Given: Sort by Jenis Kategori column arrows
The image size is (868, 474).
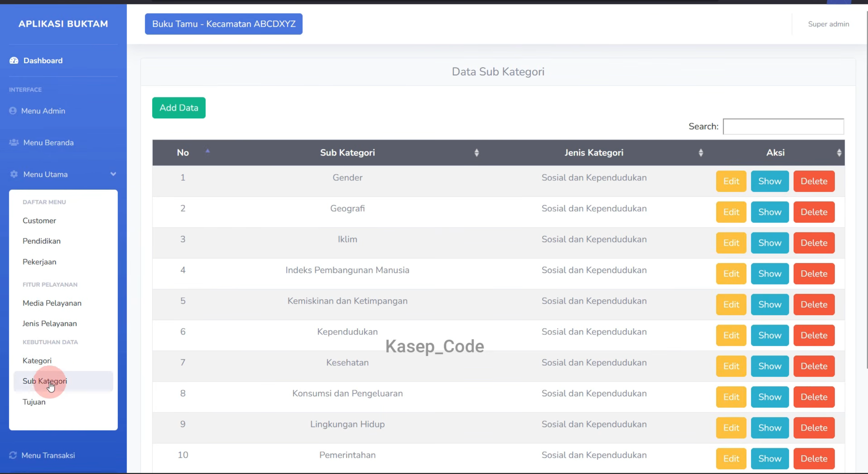Looking at the screenshot, I should pyautogui.click(x=701, y=153).
